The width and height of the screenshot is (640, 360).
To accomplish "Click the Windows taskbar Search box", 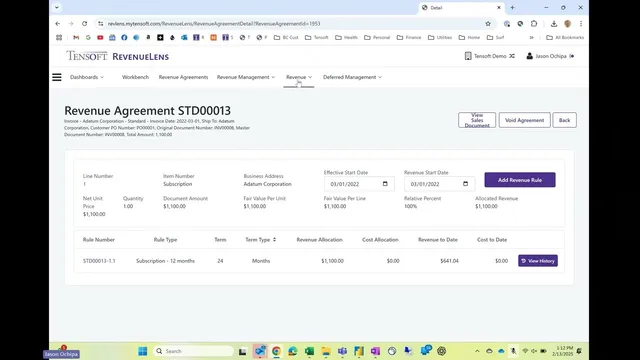I will tap(193, 351).
